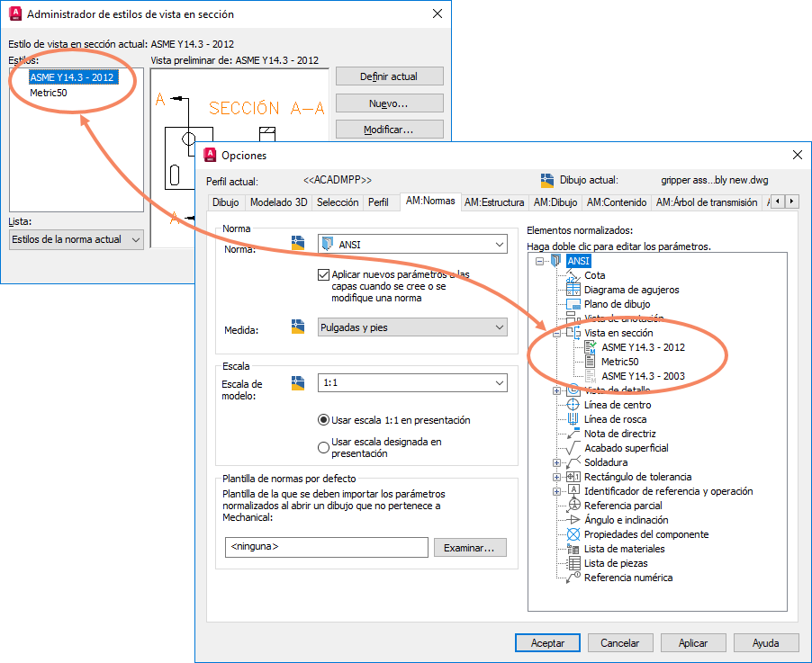Click the Soldadura icon
The height and width of the screenshot is (663, 812).
[x=573, y=462]
